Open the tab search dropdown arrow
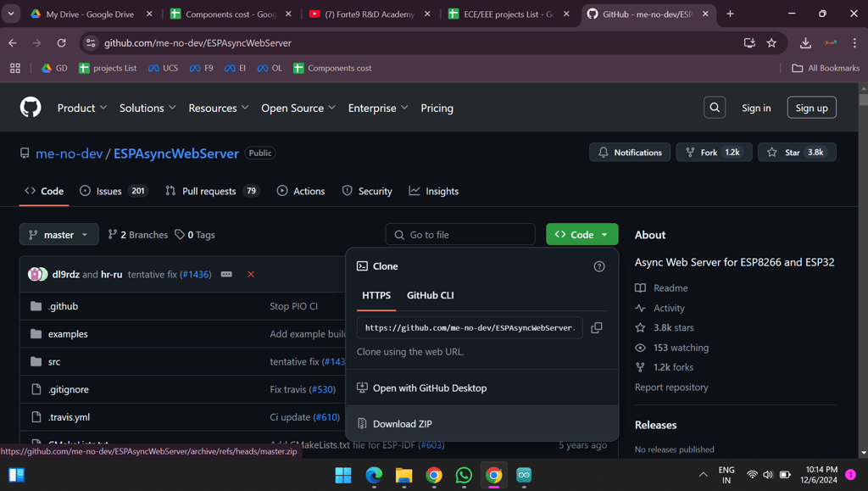 pos(11,14)
